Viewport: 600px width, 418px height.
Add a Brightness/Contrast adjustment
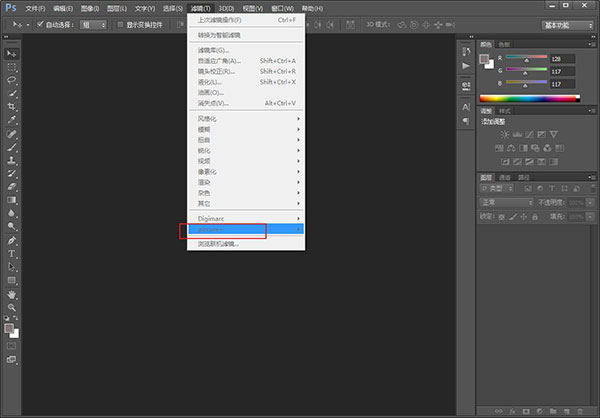(506, 133)
